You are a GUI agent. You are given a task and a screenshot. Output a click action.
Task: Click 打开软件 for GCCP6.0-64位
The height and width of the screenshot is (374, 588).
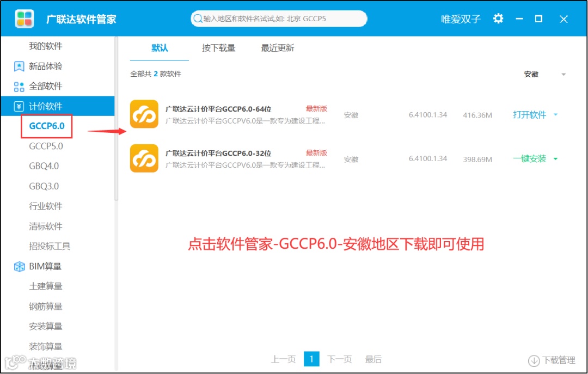(x=530, y=115)
